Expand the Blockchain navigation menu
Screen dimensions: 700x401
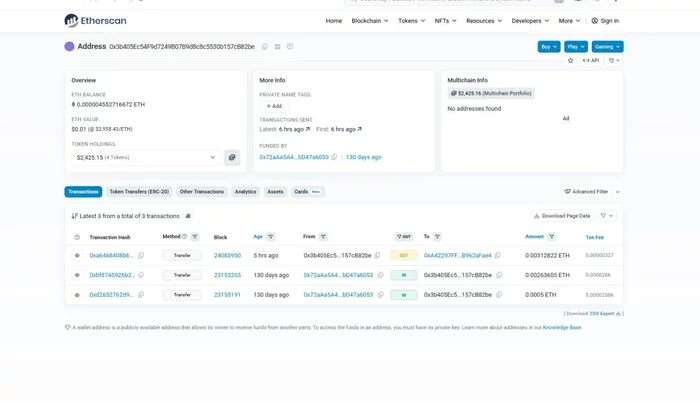(x=370, y=21)
